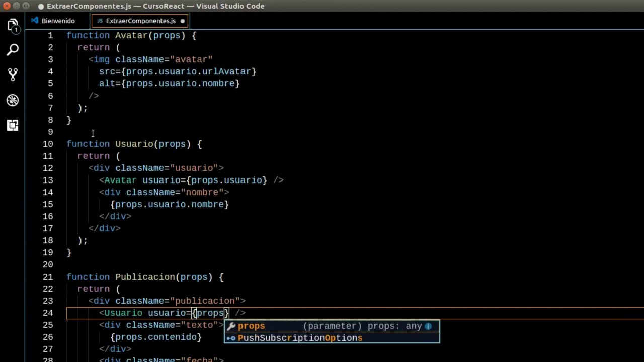The height and width of the screenshot is (362, 644).
Task: Click the 'return (' on line 2
Action: [99, 47]
